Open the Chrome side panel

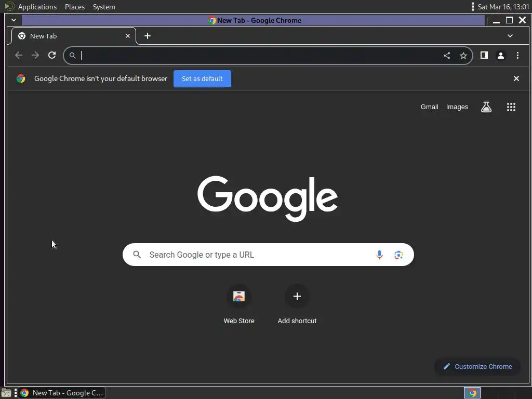coord(484,55)
